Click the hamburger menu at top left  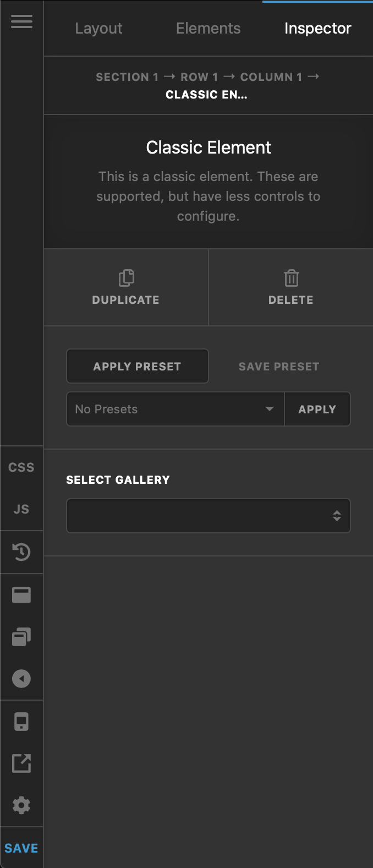pos(21,22)
